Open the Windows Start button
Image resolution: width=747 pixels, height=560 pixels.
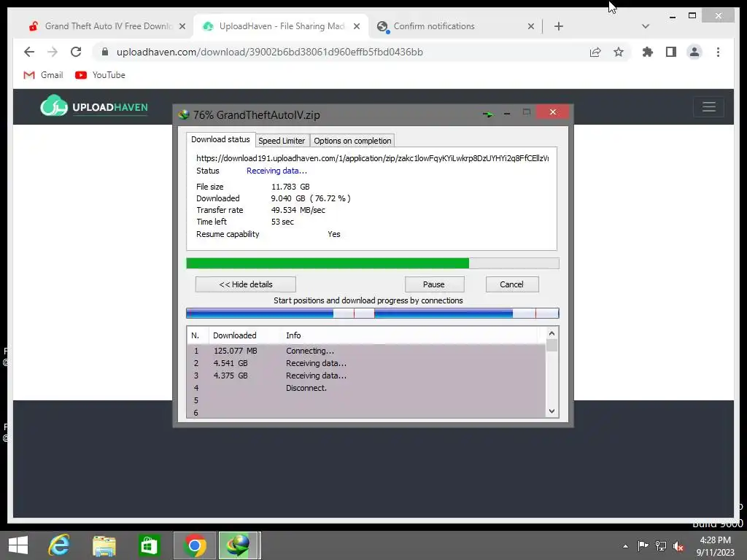click(x=18, y=545)
